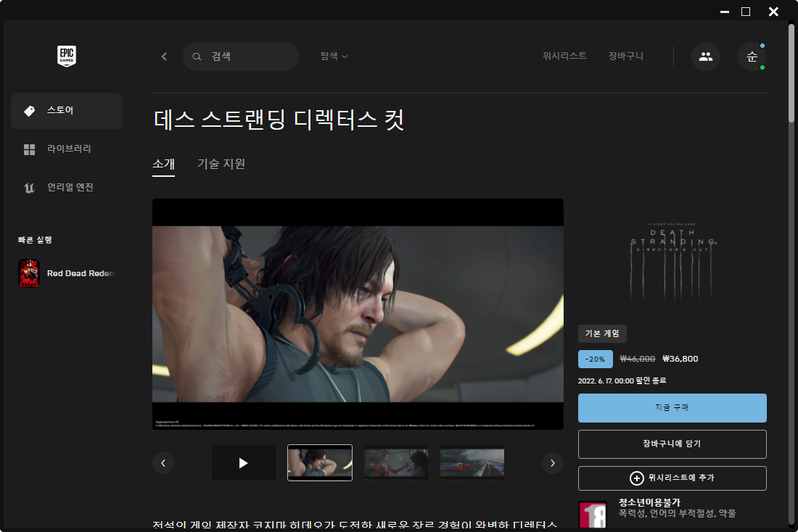798x532 pixels.
Task: Open the user profile avatar 순
Action: [752, 57]
